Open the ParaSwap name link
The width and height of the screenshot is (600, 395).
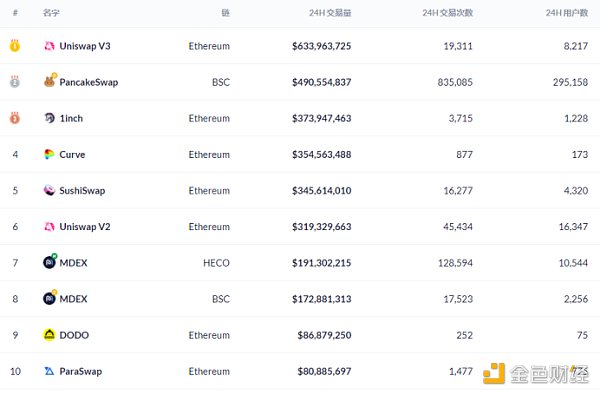(81, 371)
